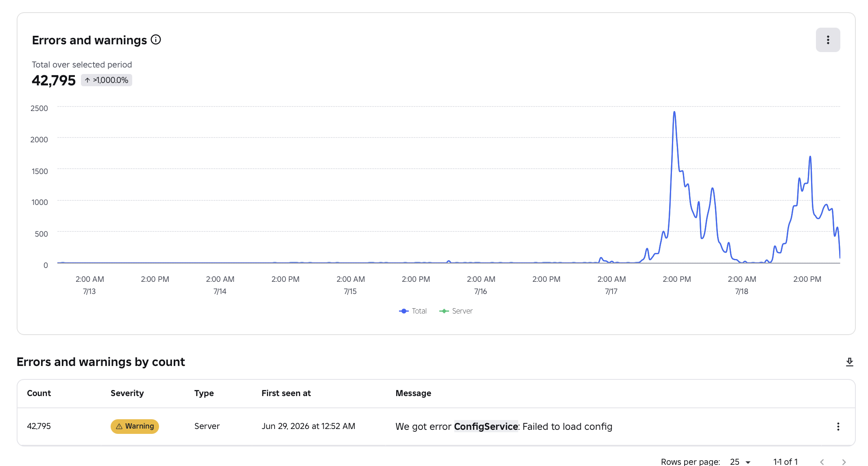The height and width of the screenshot is (466, 868).
Task: Sort by First seen at column
Action: click(x=286, y=393)
